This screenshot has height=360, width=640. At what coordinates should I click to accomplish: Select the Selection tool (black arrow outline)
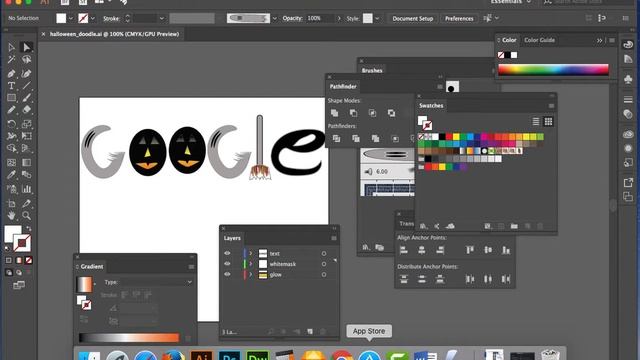click(11, 47)
